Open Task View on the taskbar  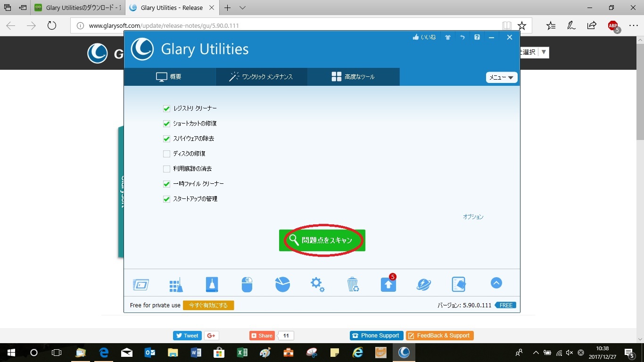click(x=57, y=353)
